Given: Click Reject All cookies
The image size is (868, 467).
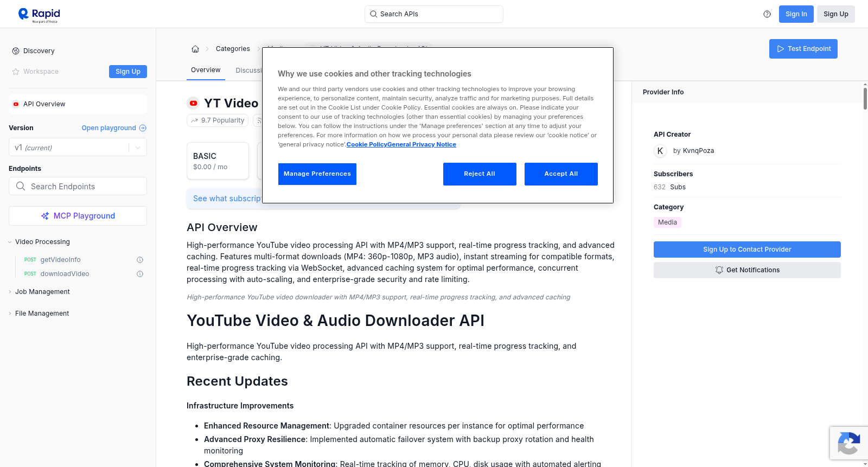Looking at the screenshot, I should pyautogui.click(x=480, y=174).
